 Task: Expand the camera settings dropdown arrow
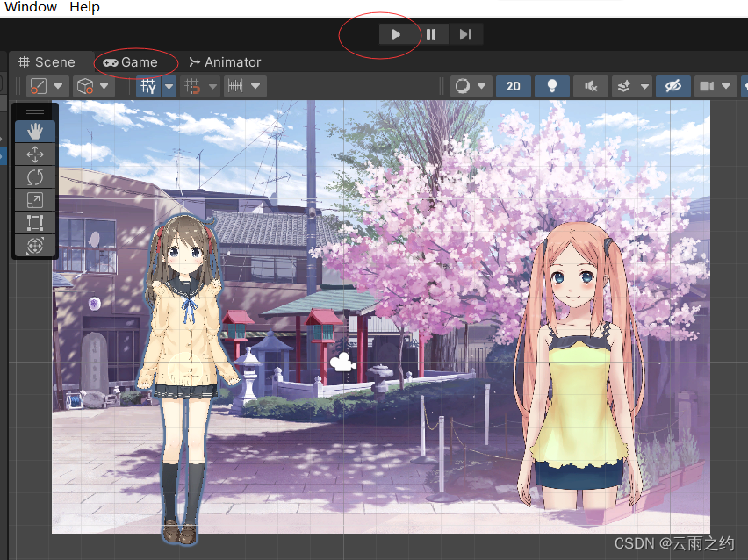click(726, 86)
